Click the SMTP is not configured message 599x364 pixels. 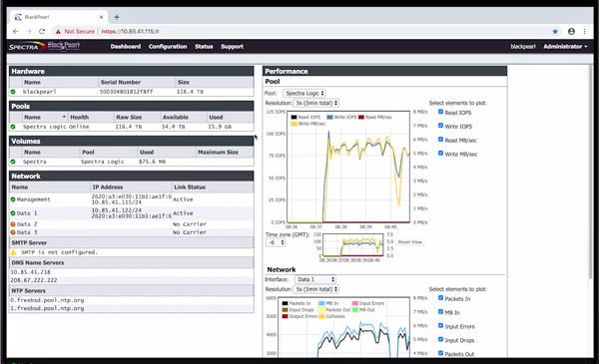tap(59, 252)
